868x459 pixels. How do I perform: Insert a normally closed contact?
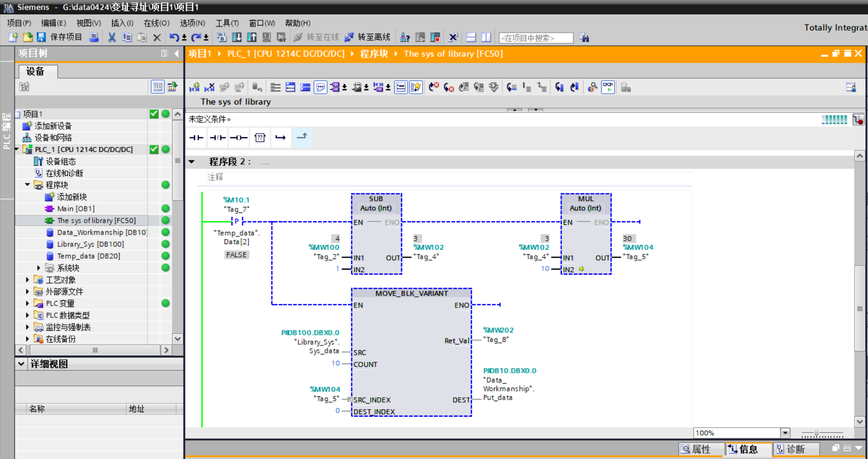pos(217,138)
